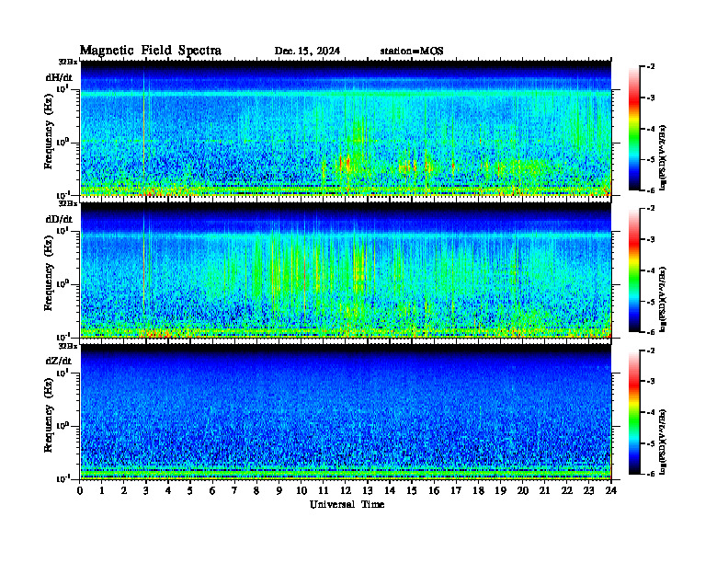This screenshot has width=728, height=563.
Task: Select the date text "Dec. 15, 2024"
Action: coord(307,52)
